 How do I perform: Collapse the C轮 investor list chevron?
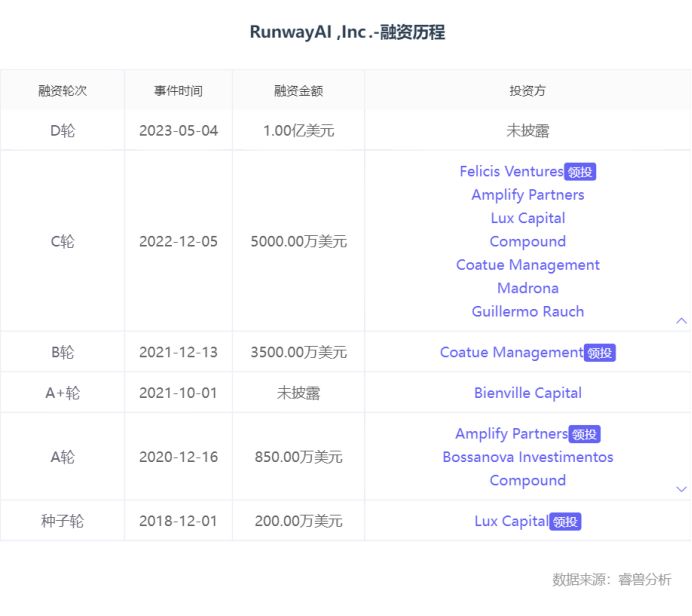click(x=681, y=321)
